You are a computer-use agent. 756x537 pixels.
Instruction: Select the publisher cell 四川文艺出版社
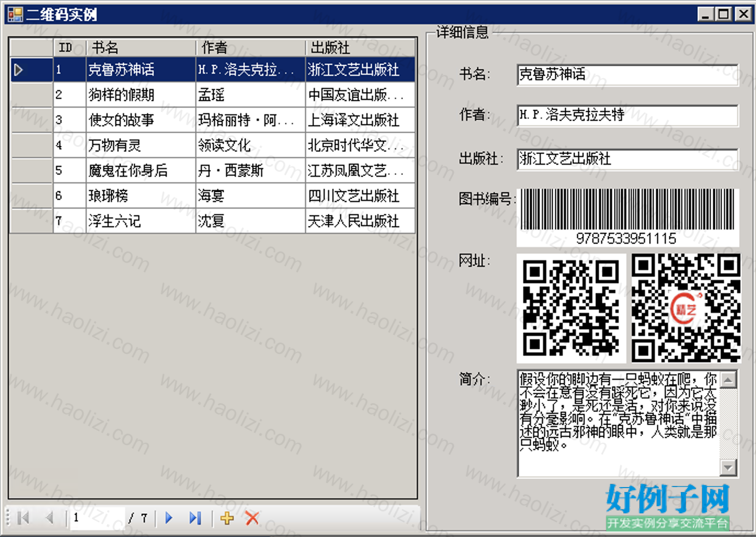coord(360,196)
